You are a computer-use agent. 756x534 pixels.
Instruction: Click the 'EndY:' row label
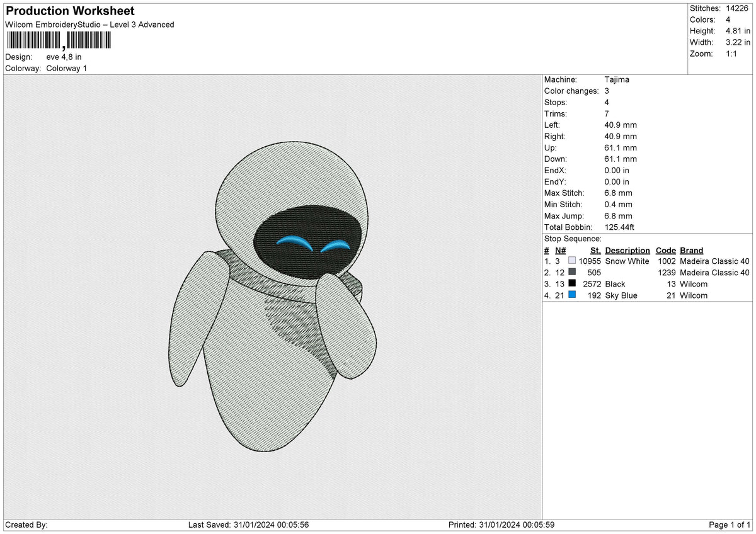pos(556,181)
